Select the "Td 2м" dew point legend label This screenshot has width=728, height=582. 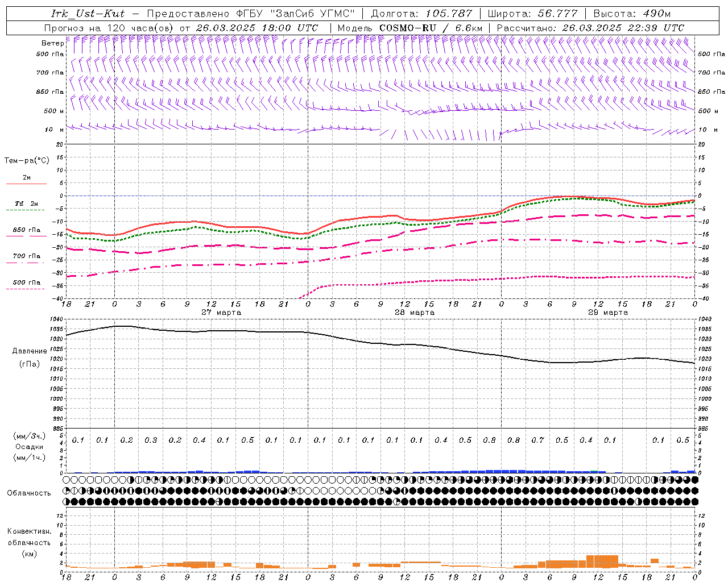(27, 203)
